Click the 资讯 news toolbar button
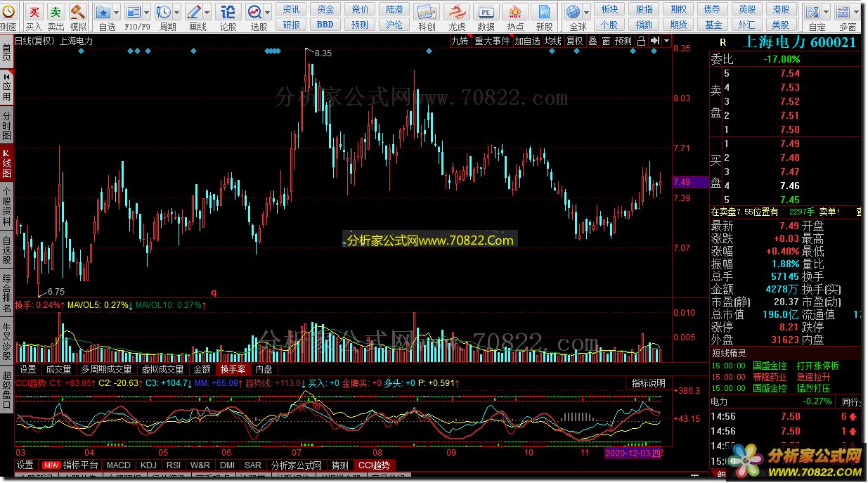 292,9
